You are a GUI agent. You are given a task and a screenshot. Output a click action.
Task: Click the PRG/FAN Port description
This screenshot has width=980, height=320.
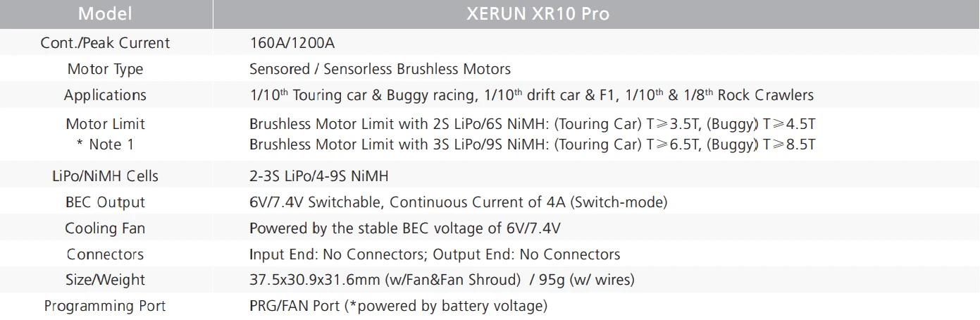pos(398,306)
